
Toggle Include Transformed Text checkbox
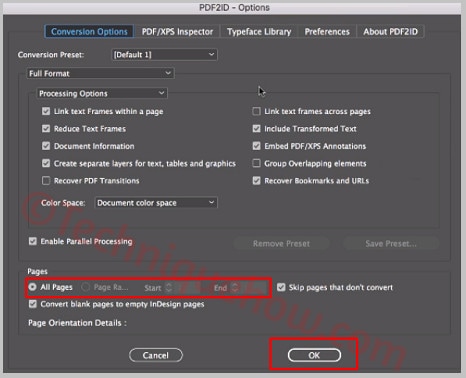[256, 128]
